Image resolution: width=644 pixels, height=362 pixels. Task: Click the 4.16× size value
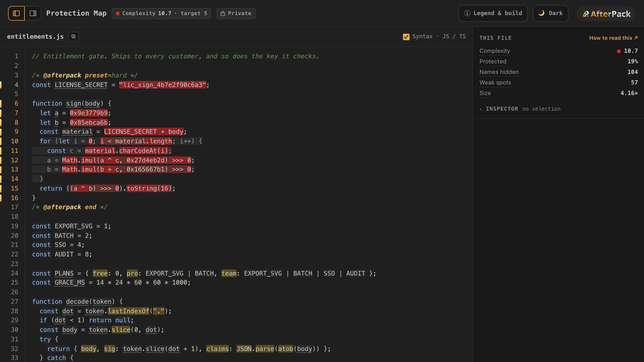pyautogui.click(x=629, y=93)
